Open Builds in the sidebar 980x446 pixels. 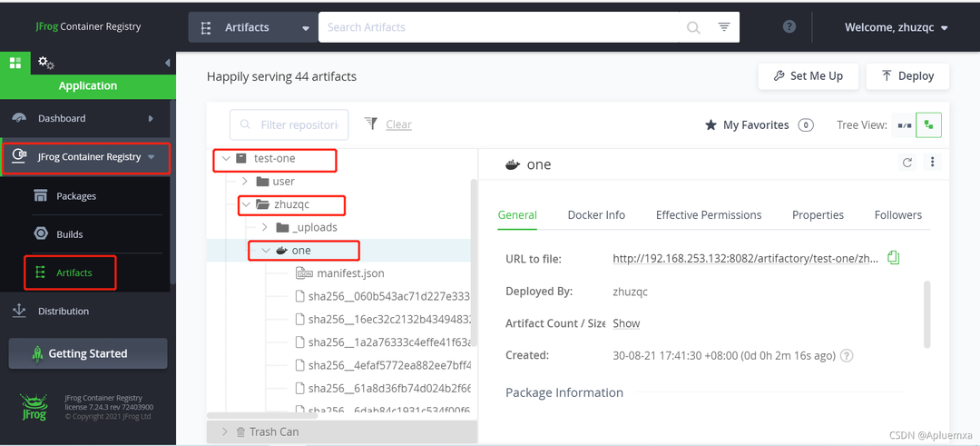click(69, 234)
